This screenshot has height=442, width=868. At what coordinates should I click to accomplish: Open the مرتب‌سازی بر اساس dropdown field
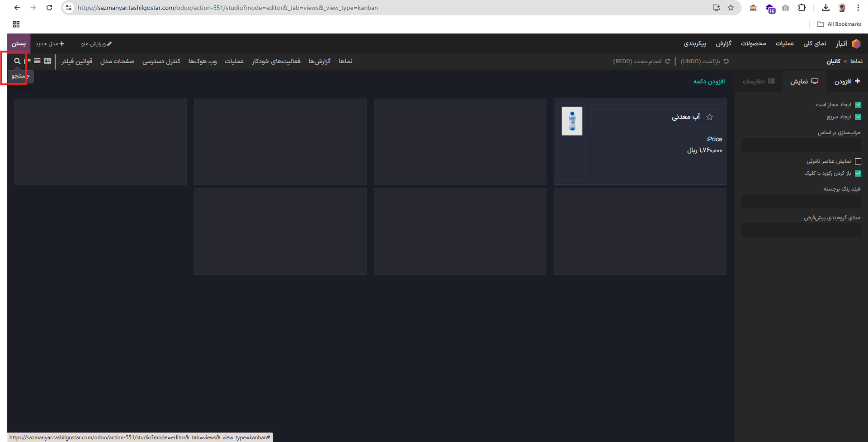click(801, 145)
